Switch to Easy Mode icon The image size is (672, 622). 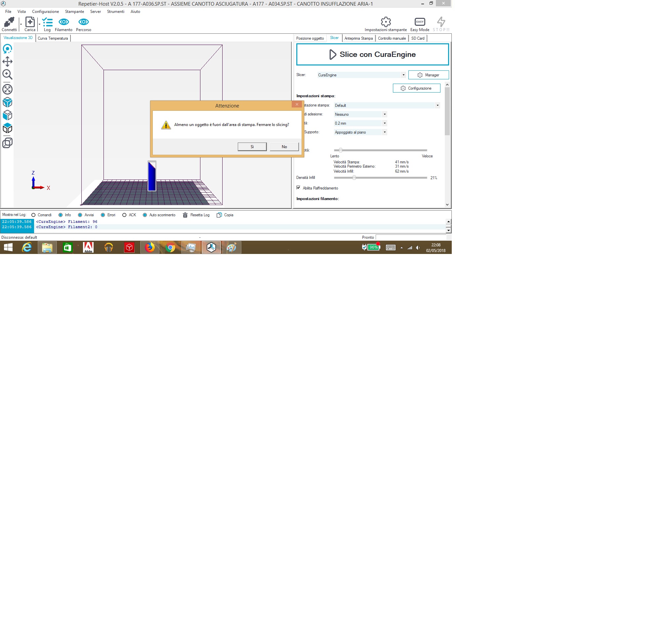[x=420, y=22]
